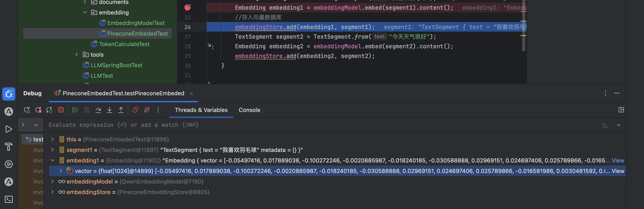Expand the vector float array node
The height and width of the screenshot is (209, 644).
pos(61,171)
